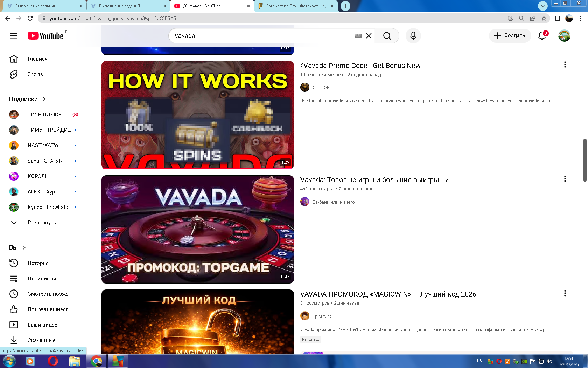The height and width of the screenshot is (368, 588).
Task: Expand the Вы section
Action: pos(17,247)
